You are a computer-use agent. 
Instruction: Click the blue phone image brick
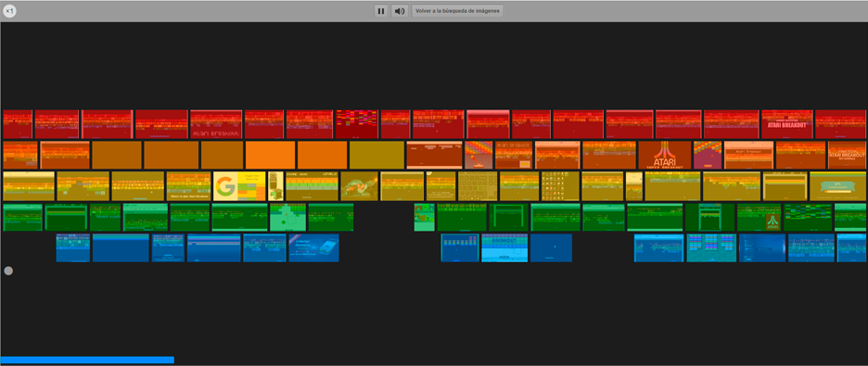click(313, 247)
